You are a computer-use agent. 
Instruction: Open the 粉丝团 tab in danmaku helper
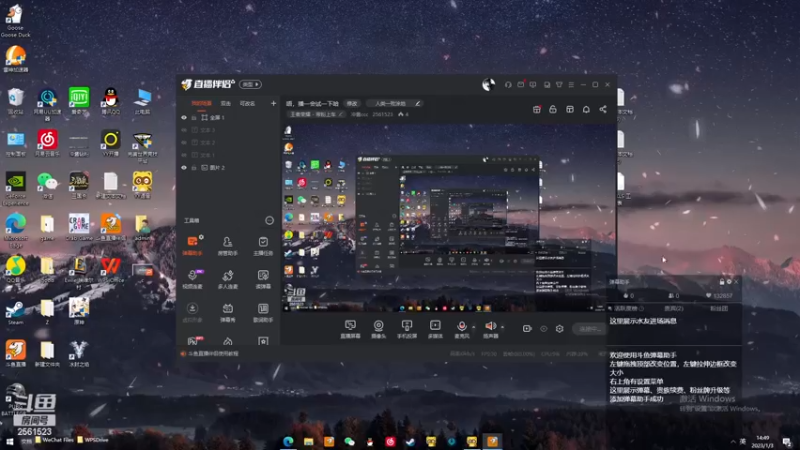[x=719, y=309]
